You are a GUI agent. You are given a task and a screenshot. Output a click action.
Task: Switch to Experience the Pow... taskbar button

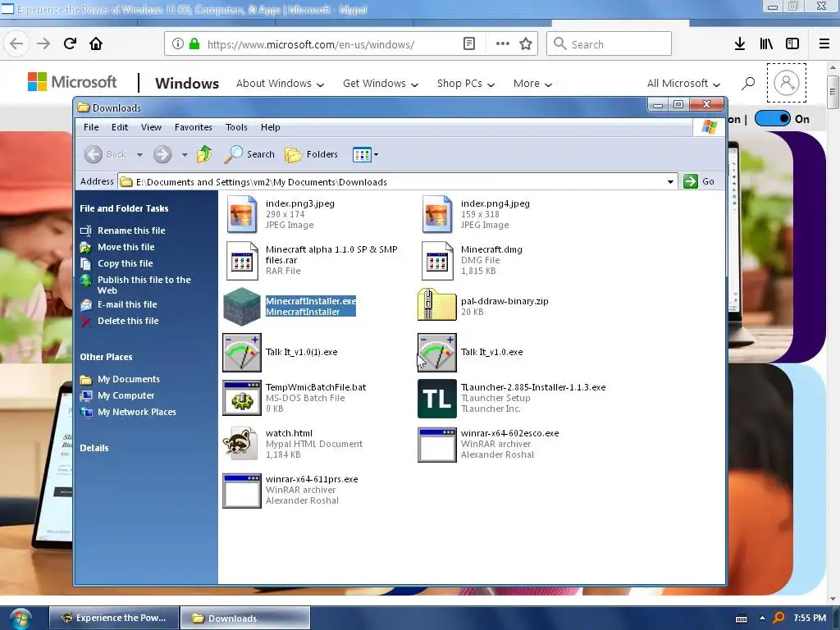click(x=113, y=618)
